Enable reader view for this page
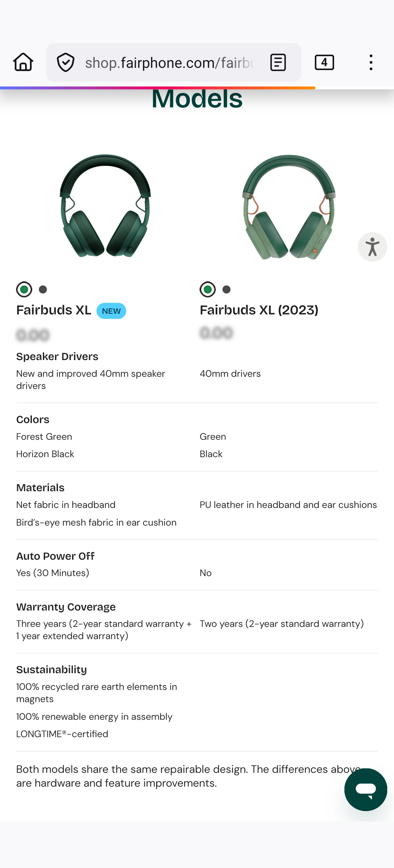Screen dimensions: 394x868 click(x=278, y=62)
